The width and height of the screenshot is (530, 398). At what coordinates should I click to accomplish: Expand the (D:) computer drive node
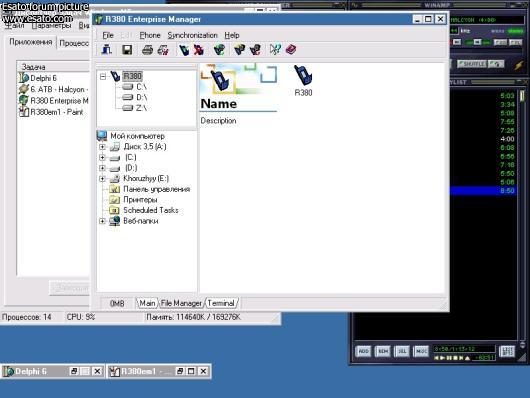click(102, 168)
